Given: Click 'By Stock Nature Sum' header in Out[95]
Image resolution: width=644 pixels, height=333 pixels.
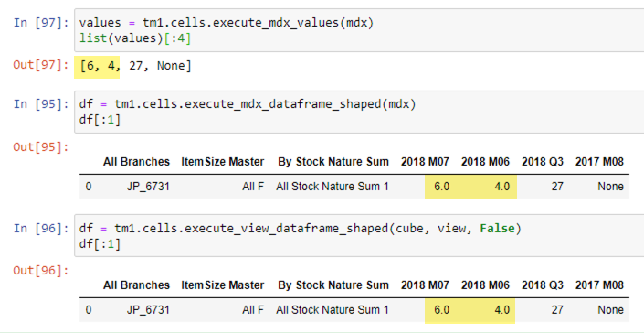Looking at the screenshot, I should [x=333, y=162].
